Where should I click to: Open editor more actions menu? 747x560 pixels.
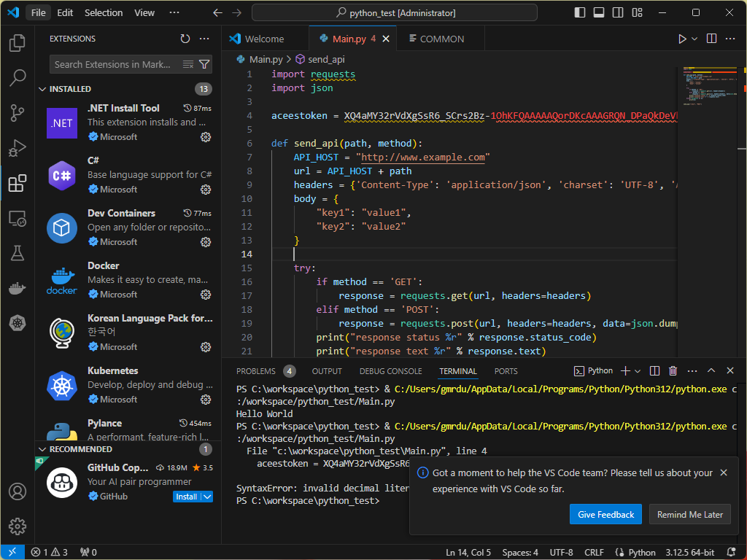730,39
